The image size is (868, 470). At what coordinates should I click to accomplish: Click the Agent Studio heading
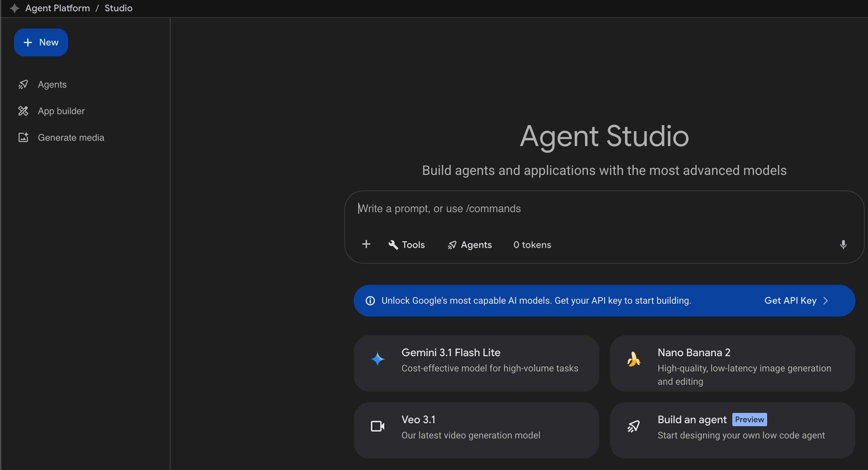(x=604, y=136)
